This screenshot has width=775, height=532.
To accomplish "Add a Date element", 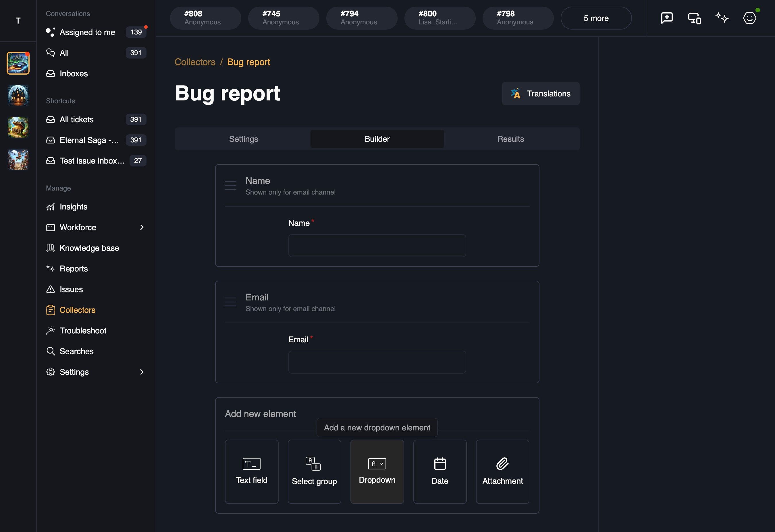I will [440, 471].
